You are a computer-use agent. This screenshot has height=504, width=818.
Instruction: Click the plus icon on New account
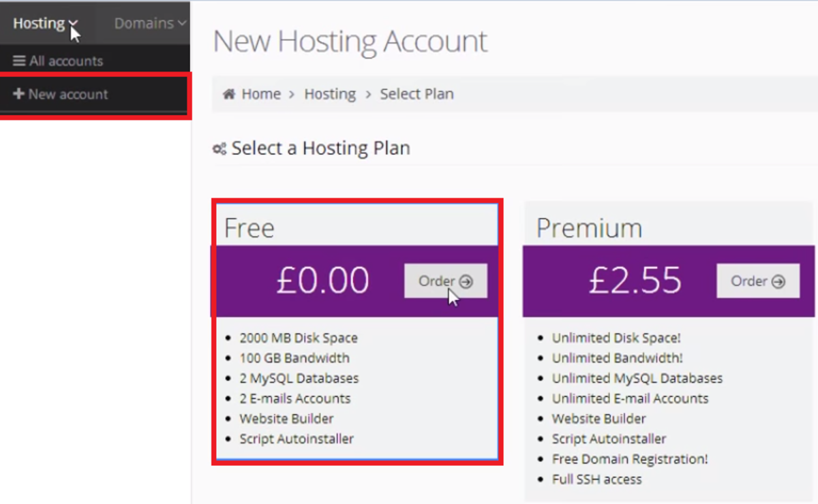(19, 94)
